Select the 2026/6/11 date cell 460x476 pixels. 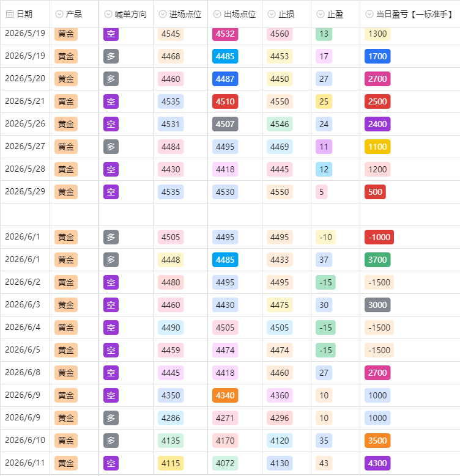click(25, 463)
